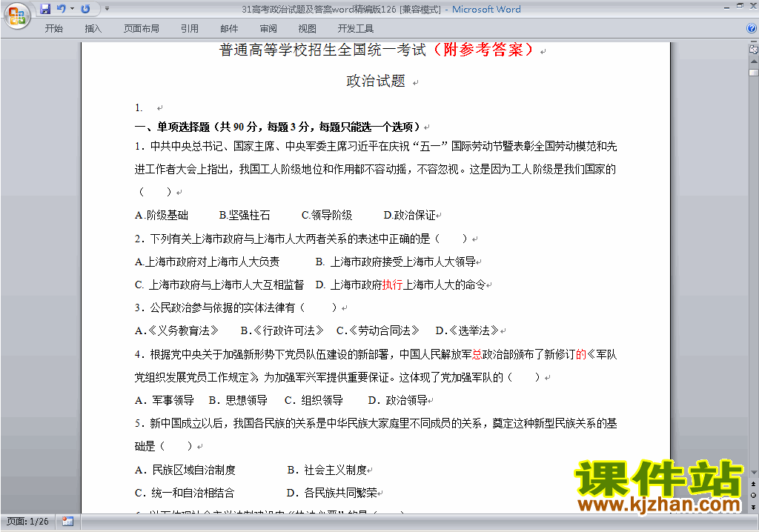This screenshot has width=759, height=532.
Task: Open Customize Quick Access Toolbar dropdown
Action: tap(107, 9)
